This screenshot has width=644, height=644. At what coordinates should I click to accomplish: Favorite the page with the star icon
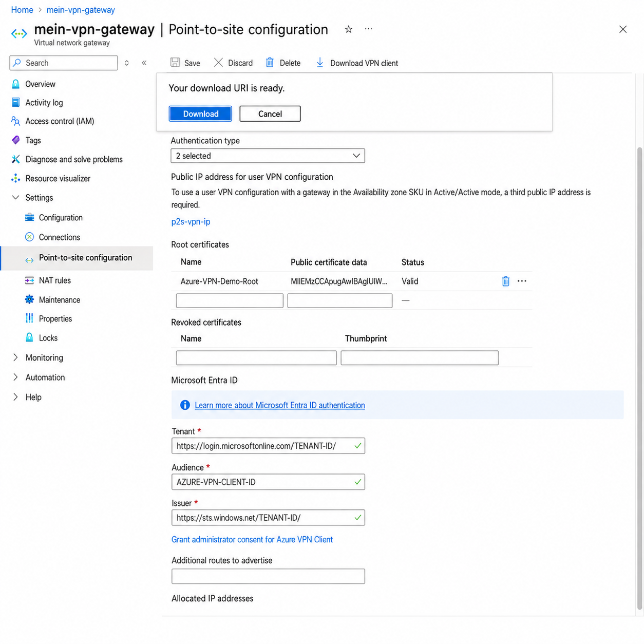coord(348,29)
